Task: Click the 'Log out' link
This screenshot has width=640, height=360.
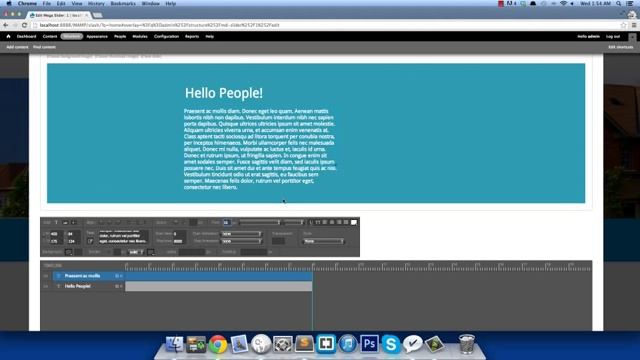Action: (613, 36)
